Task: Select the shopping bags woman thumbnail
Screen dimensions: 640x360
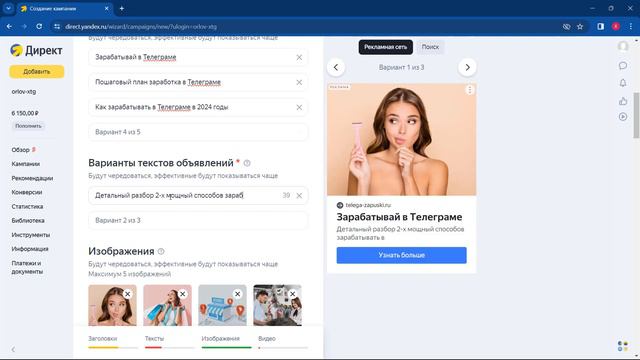Action: coord(167,305)
